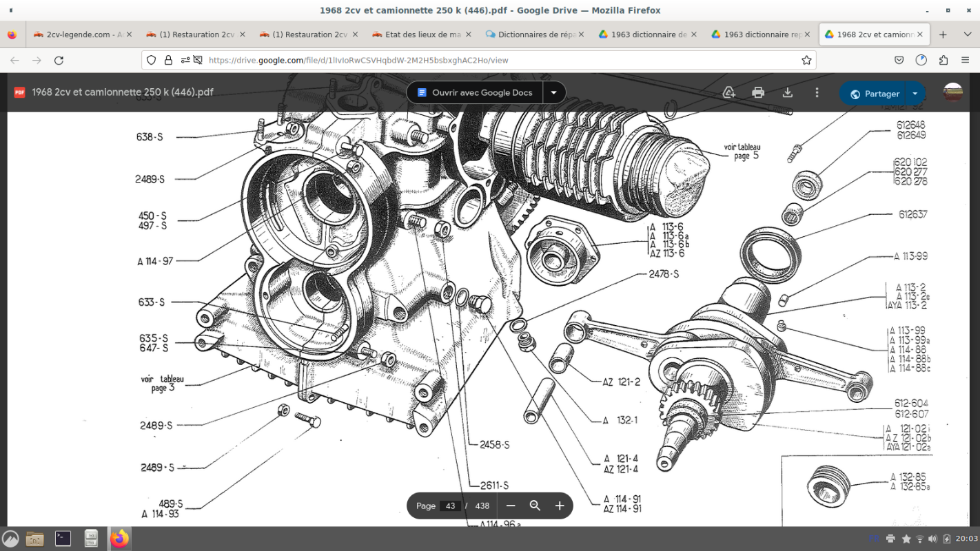
Task: Zoom in using the plus button
Action: point(560,506)
